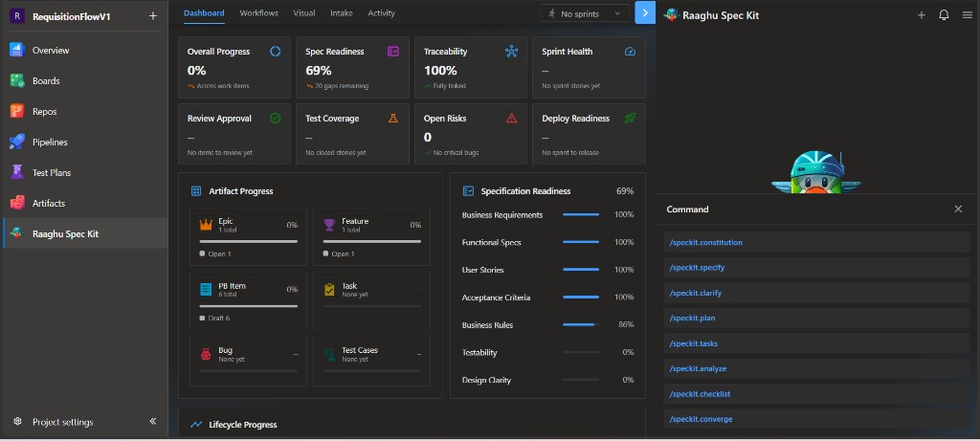980x441 pixels.
Task: Click the notifications bell icon
Action: 944,15
